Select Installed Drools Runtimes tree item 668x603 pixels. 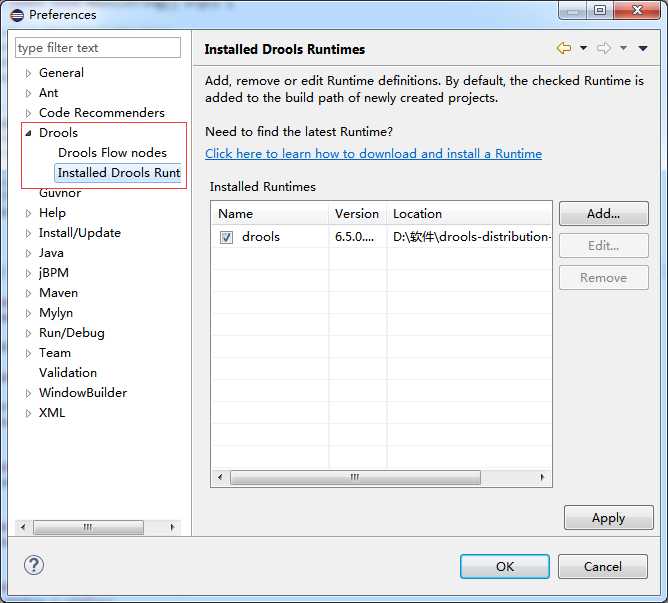(x=118, y=173)
